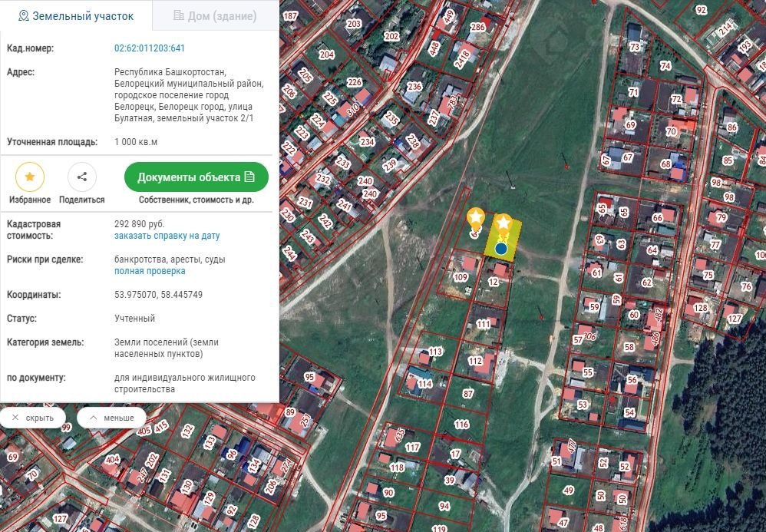Click the left star marker beside highlighted parcel
Image resolution: width=766 pixels, height=532 pixels.
[x=476, y=216]
